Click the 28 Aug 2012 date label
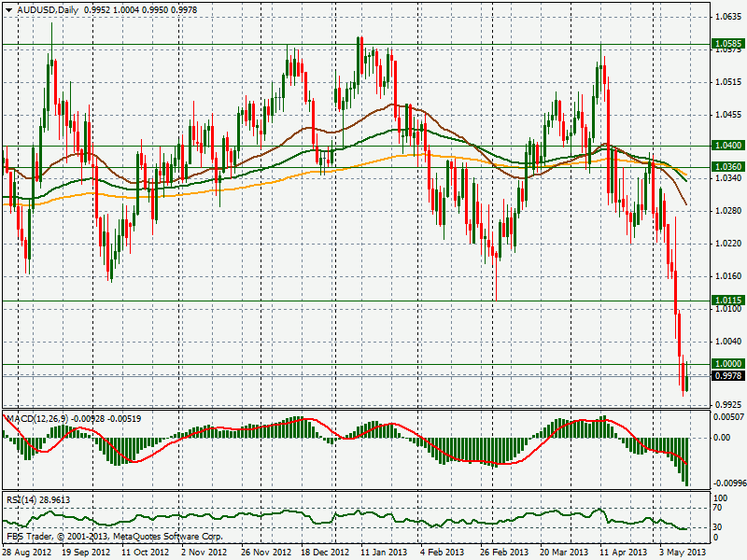Image resolution: width=747 pixels, height=560 pixels. (27, 552)
